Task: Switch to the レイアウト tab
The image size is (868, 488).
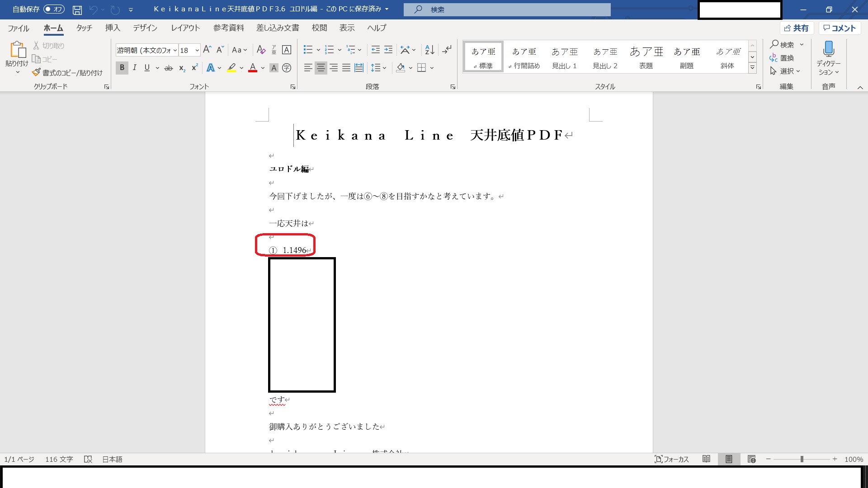Action: pyautogui.click(x=185, y=28)
